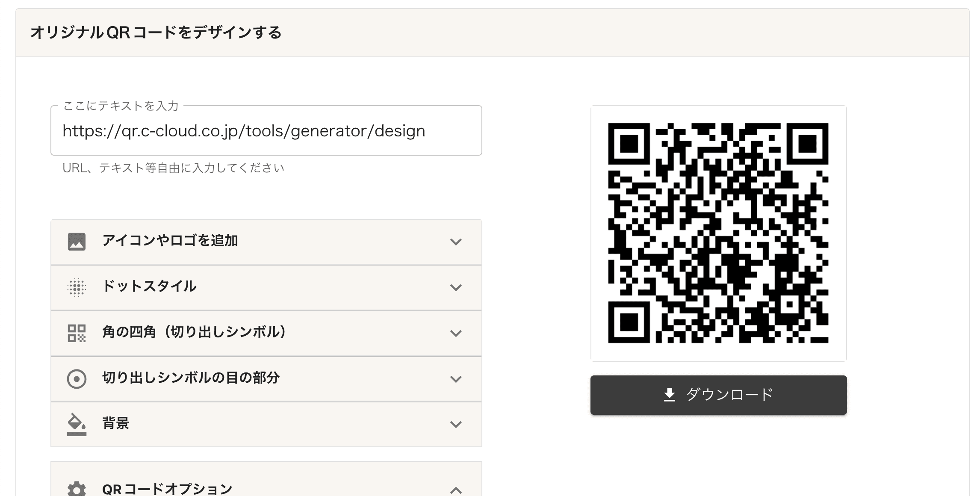This screenshot has width=980, height=496.
Task: Focus the URL text input field
Action: (x=266, y=130)
